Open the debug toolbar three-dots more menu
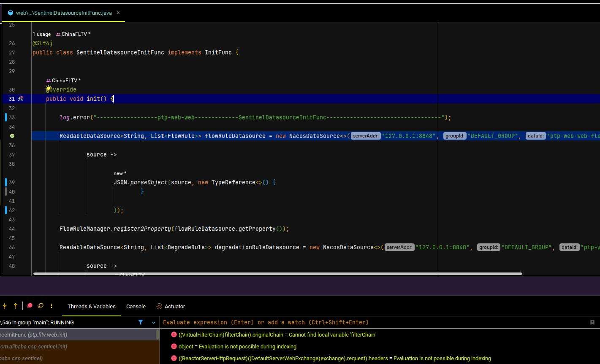The height and width of the screenshot is (364, 600). click(x=52, y=306)
